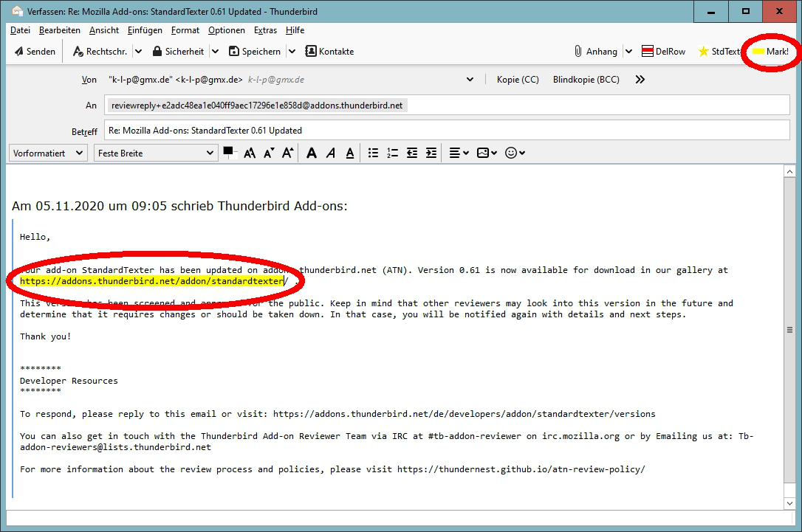Open the Einfügen menu

pos(145,30)
